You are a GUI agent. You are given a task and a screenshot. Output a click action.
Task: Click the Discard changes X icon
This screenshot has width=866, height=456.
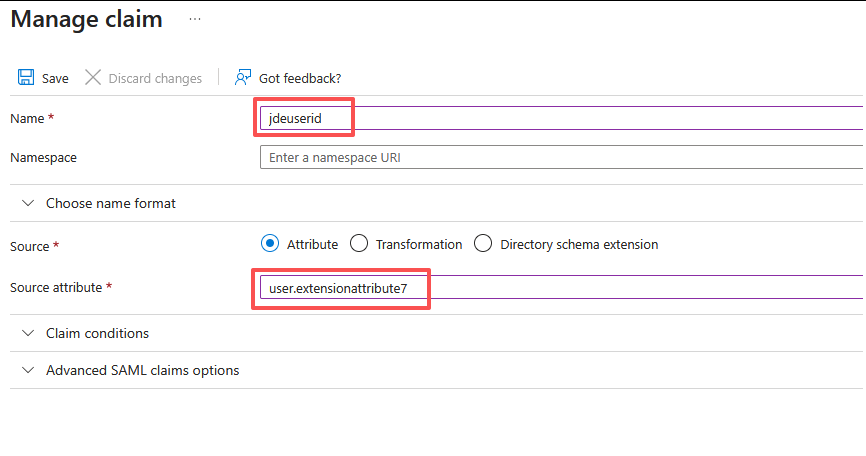(93, 77)
